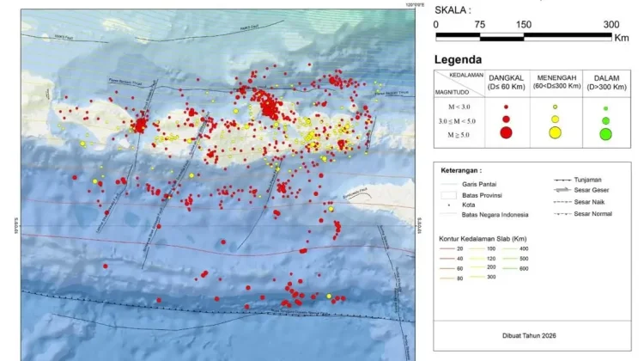This screenshot has width=644, height=361.
Task: Click the small green deep legend circle
Action: 606,108
